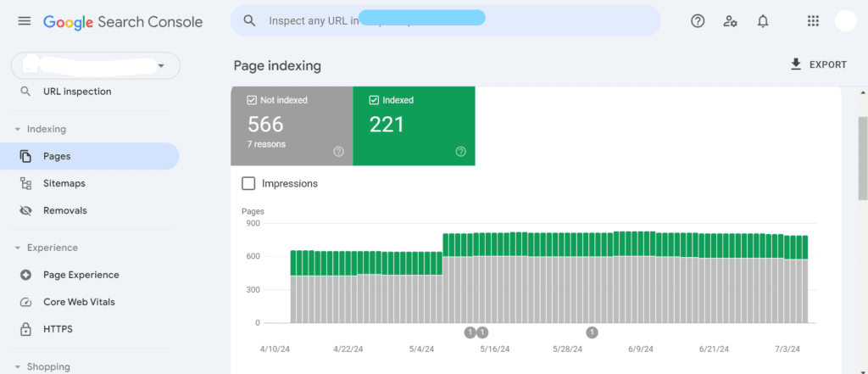This screenshot has width=868, height=374.
Task: Go to Core Web Vitals report
Action: point(78,302)
